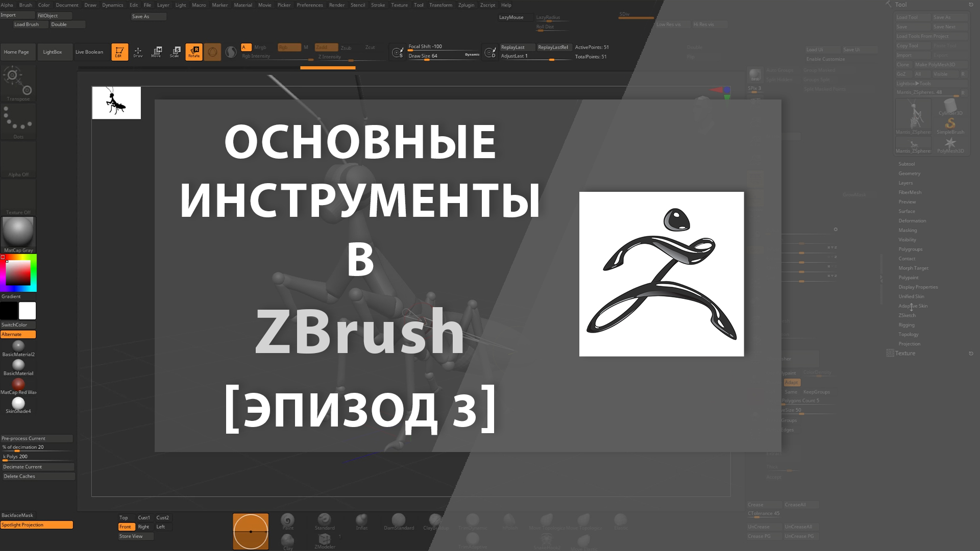This screenshot has height=551, width=980.
Task: Open the Tool menu from menu bar
Action: coord(418,5)
